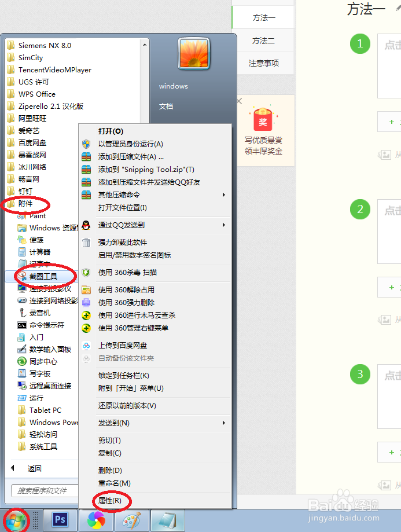
Task: Choose 启用/禁用数字签名图标
Action: (134, 255)
